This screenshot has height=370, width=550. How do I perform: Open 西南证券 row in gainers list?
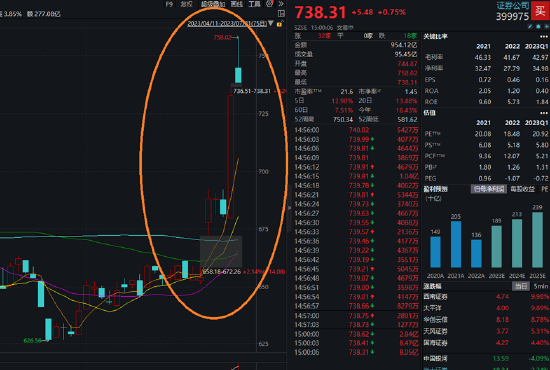(x=486, y=297)
